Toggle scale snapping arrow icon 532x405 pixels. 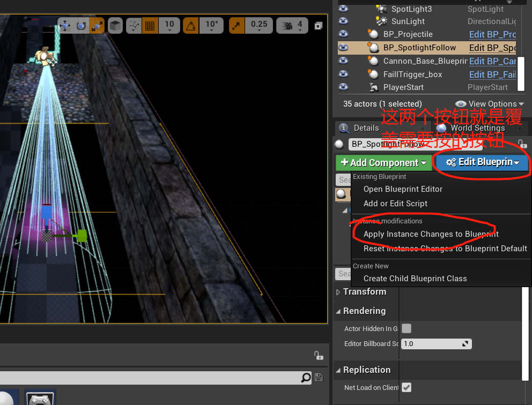[x=237, y=25]
